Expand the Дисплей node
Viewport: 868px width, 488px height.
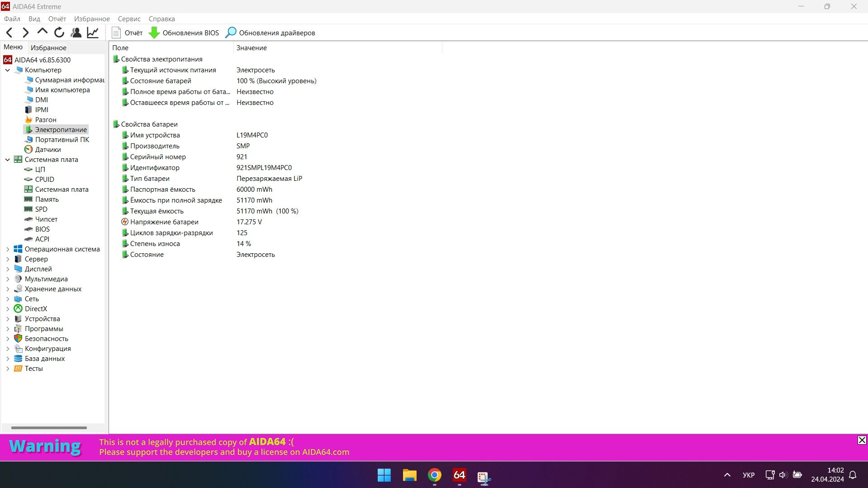[8, 269]
